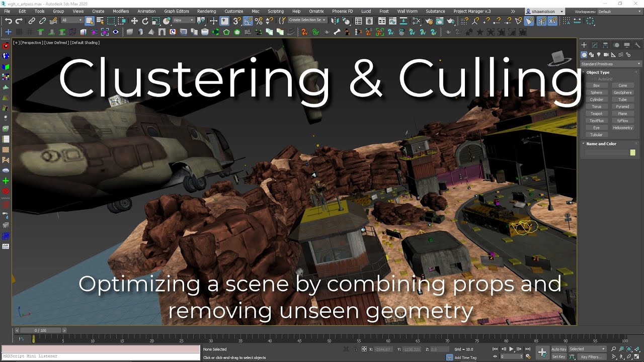Click the Cylinder primitive button
This screenshot has height=362, width=644.
click(596, 100)
